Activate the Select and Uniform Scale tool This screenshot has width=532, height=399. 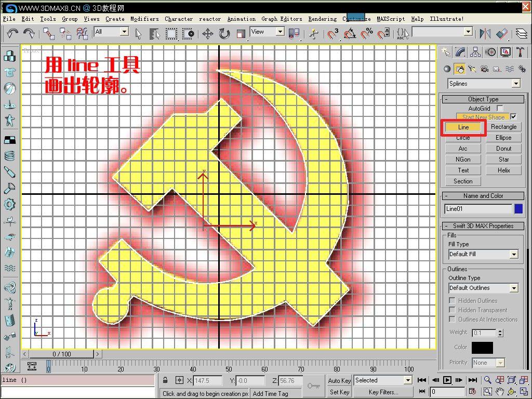tap(241, 34)
